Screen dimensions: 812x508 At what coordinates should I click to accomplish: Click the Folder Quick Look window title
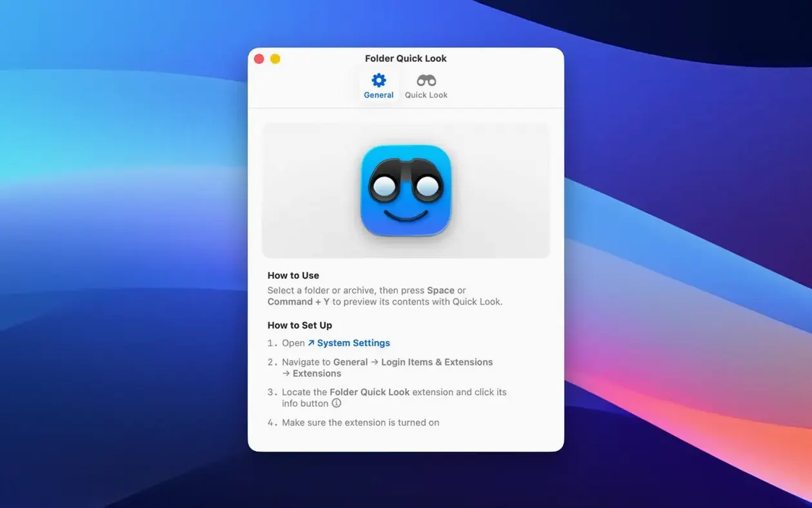pos(406,58)
